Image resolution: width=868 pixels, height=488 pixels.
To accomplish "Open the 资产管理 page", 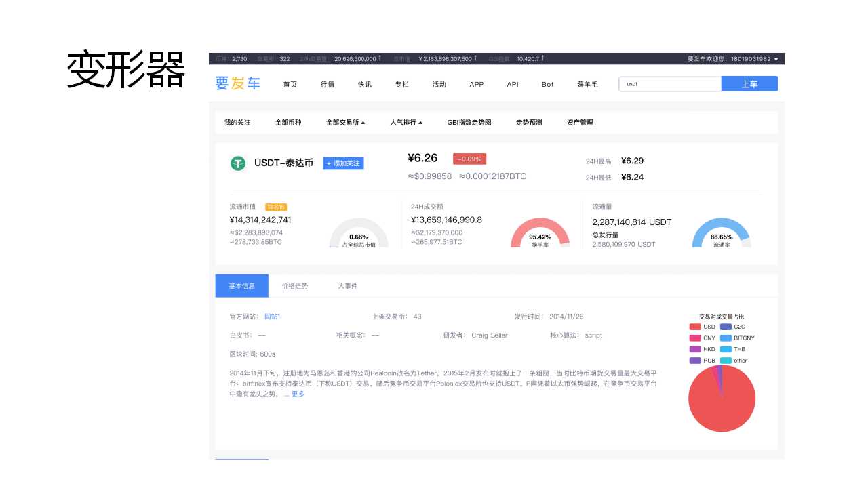I will click(x=580, y=123).
